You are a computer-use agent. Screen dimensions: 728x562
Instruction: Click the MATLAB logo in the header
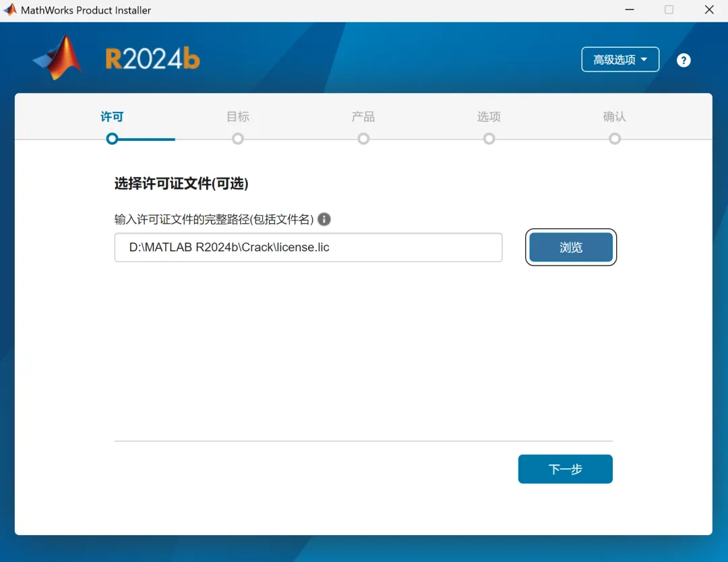point(59,58)
